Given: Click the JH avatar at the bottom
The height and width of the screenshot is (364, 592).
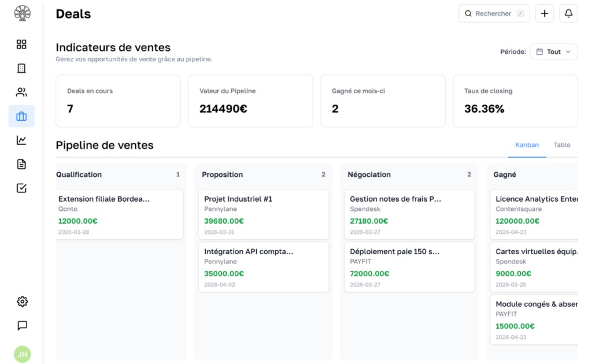Looking at the screenshot, I should pos(22,354).
